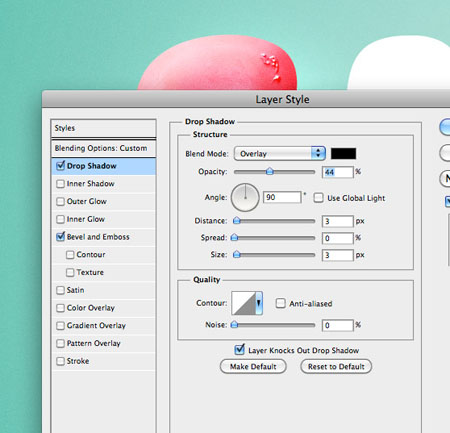Viewport: 450px width, 433px height.
Task: Uncheck the Drop Shadow checkbox
Action: [x=60, y=165]
